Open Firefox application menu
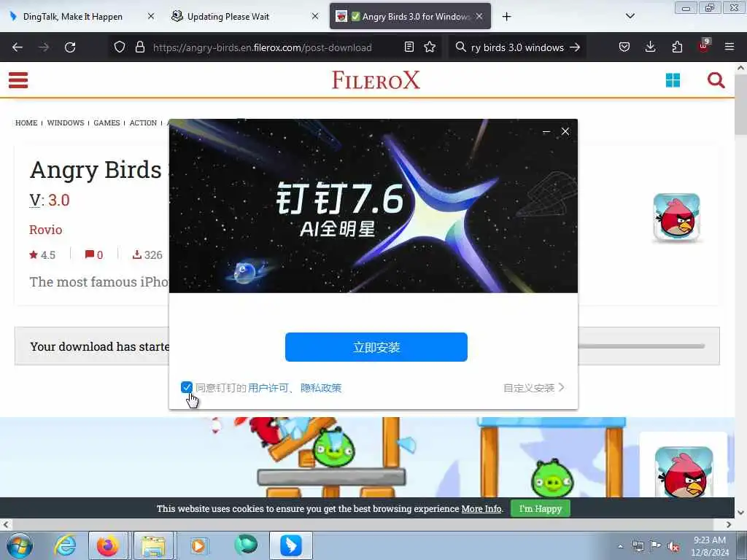747x560 pixels. [729, 47]
